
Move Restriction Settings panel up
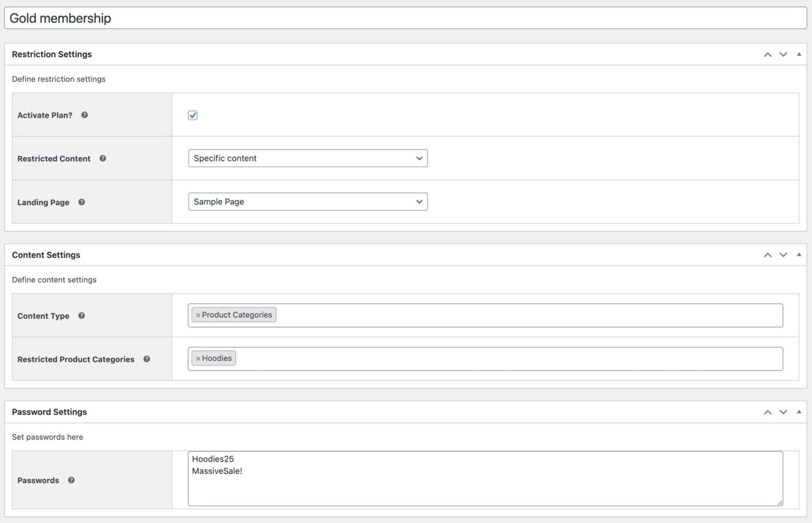tap(768, 54)
